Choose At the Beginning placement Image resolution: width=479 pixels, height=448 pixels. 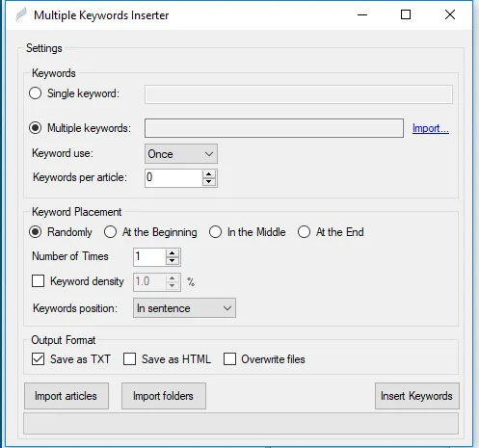(x=110, y=232)
